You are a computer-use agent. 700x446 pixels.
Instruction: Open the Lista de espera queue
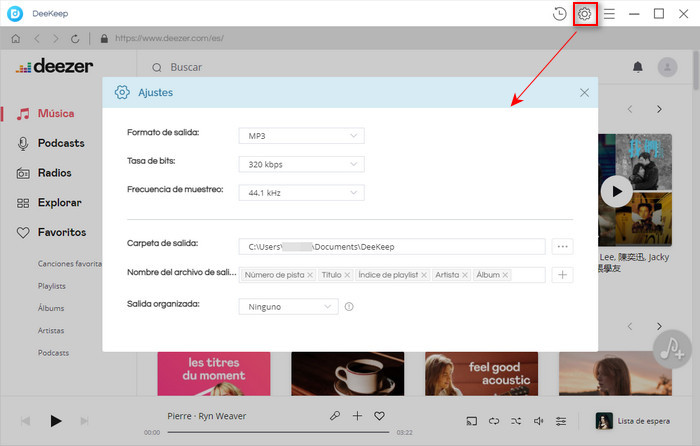pyautogui.click(x=633, y=421)
